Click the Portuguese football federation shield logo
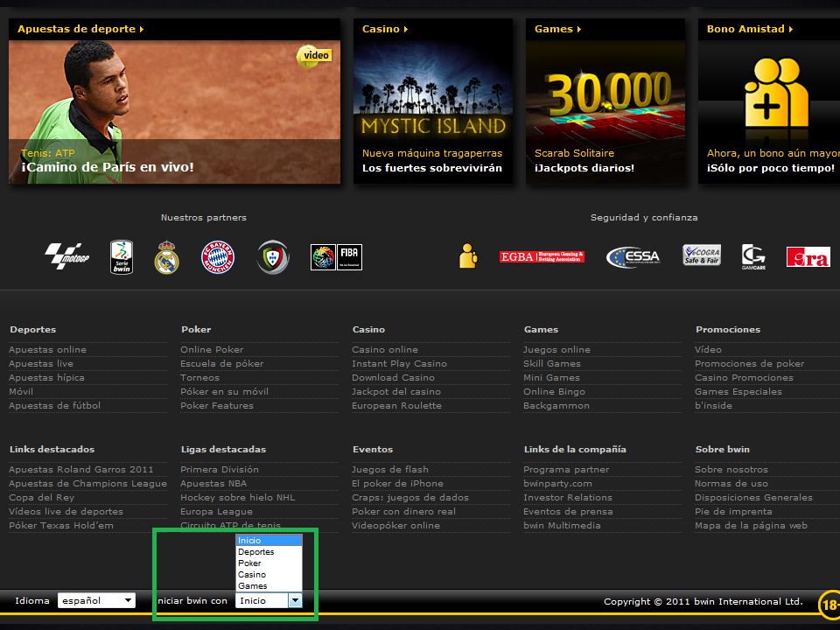The width and height of the screenshot is (840, 630). point(273,257)
